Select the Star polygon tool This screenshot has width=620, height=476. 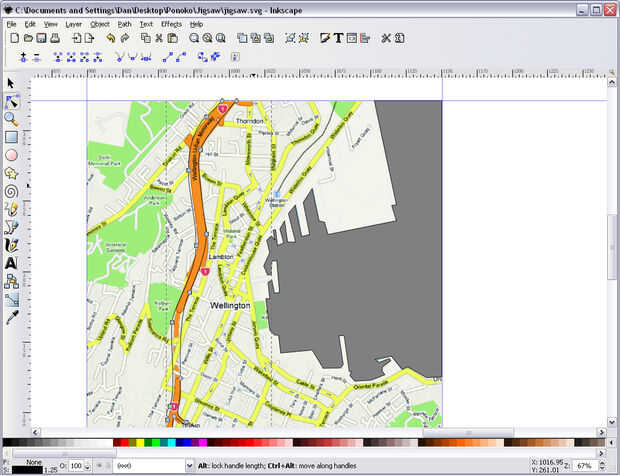pos(11,173)
